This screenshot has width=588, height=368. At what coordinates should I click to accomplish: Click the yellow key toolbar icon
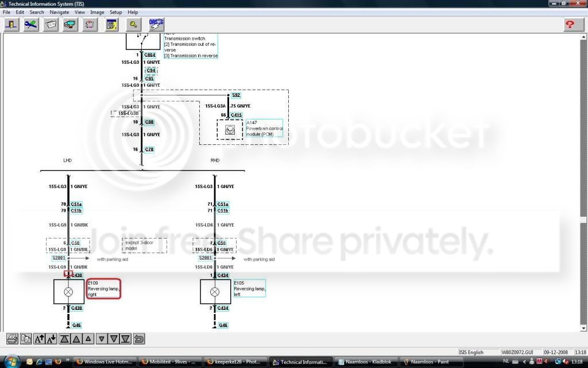tap(133, 25)
